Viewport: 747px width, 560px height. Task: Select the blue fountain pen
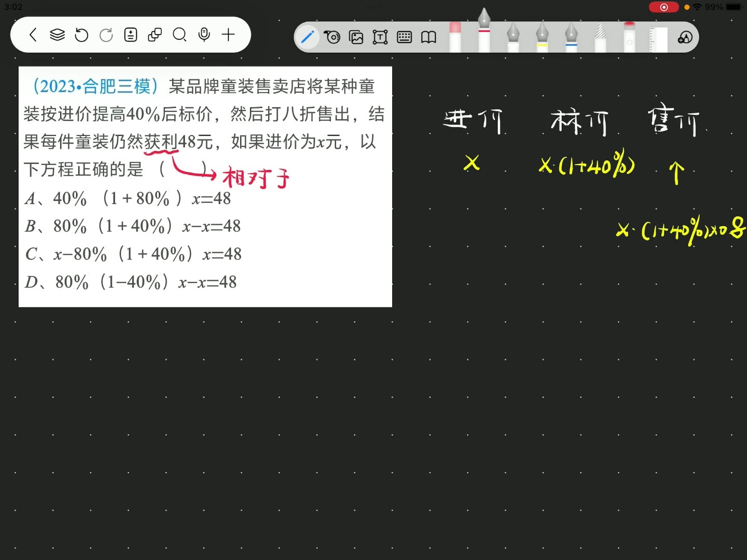[x=571, y=36]
